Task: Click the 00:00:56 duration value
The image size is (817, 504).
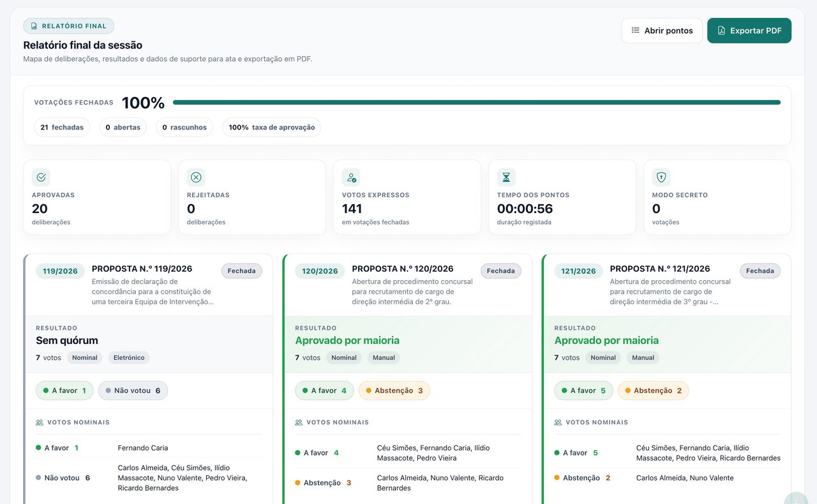Action: coord(525,209)
